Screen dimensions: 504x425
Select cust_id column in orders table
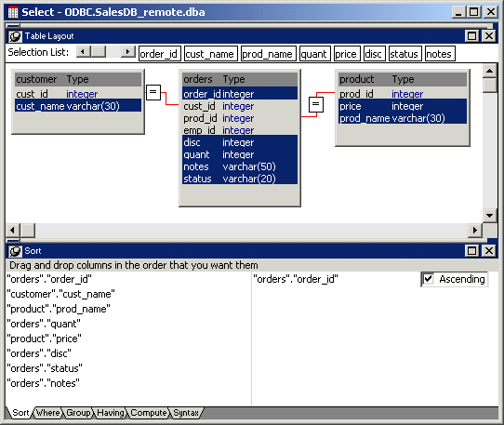(240, 106)
